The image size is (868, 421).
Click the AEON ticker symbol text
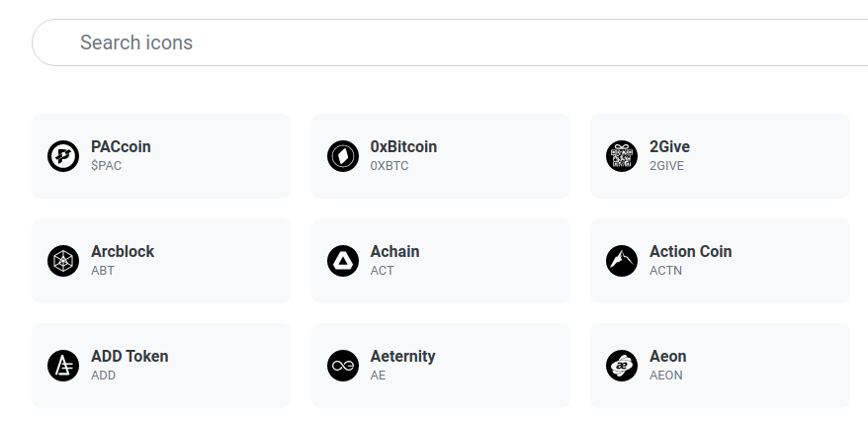(665, 376)
